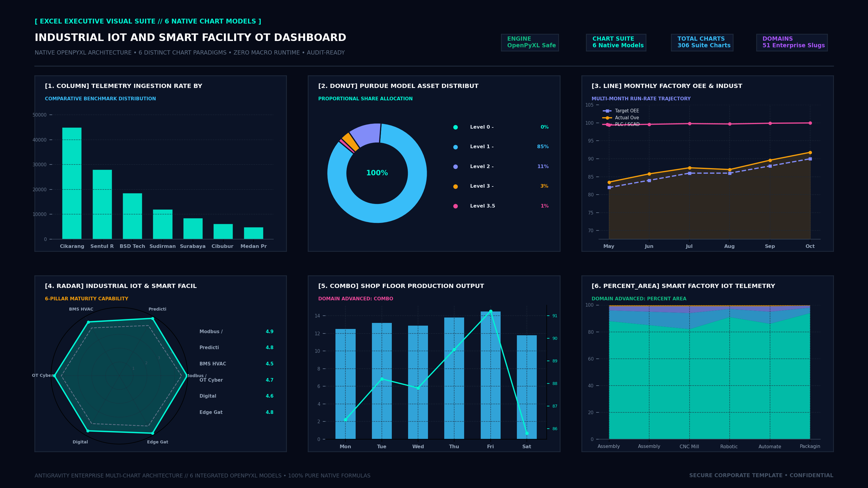Click the TOTAL CHARTS 306 Suite Charts badge

coord(702,42)
